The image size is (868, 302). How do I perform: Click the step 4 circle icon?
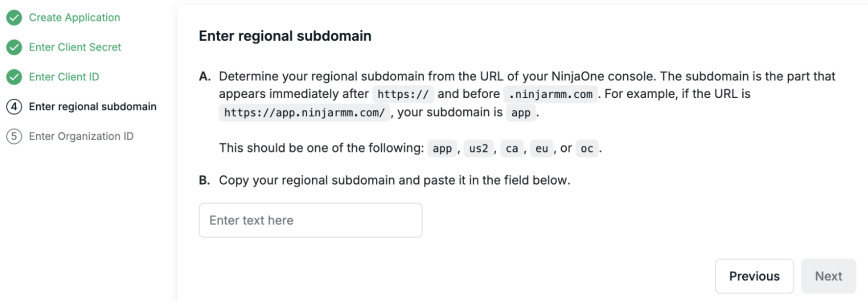(x=14, y=107)
